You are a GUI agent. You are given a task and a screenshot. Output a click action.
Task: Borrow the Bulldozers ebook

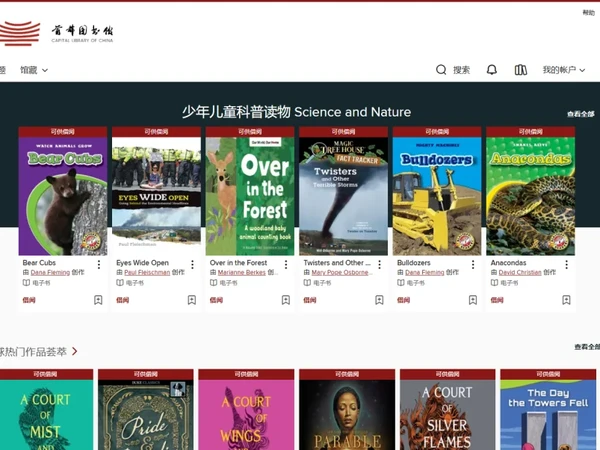[403, 300]
